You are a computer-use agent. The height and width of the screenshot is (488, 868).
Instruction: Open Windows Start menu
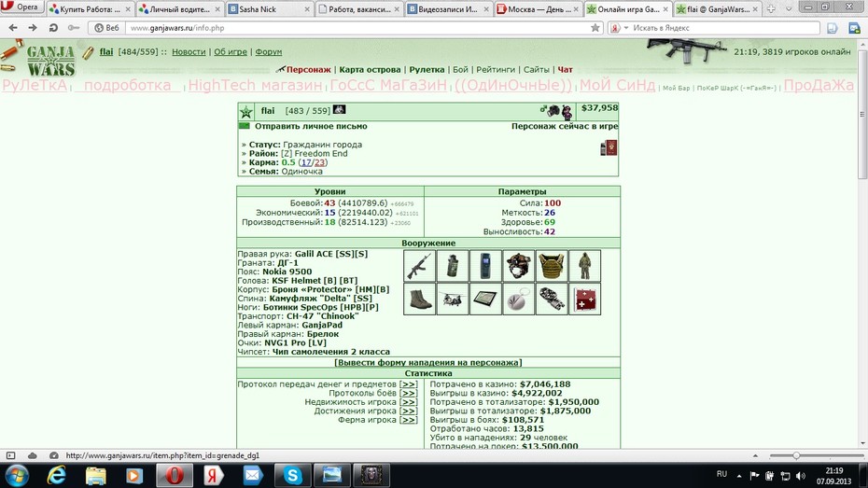[17, 475]
